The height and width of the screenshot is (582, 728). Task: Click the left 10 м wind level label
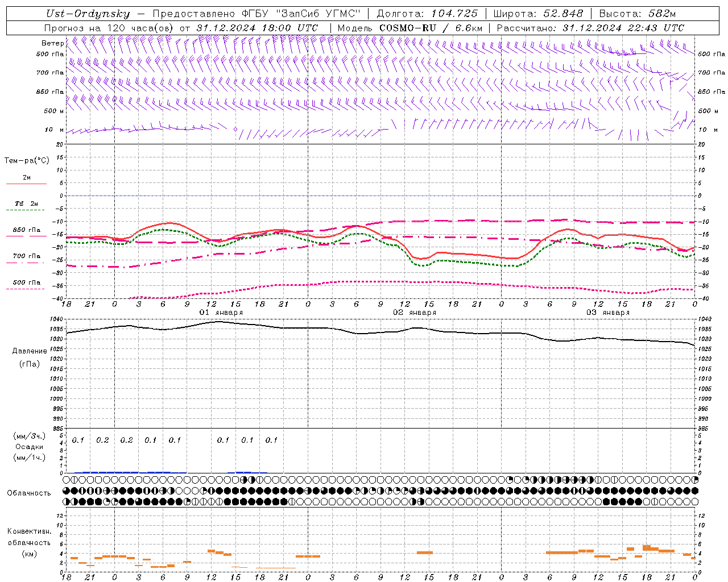tap(55, 130)
